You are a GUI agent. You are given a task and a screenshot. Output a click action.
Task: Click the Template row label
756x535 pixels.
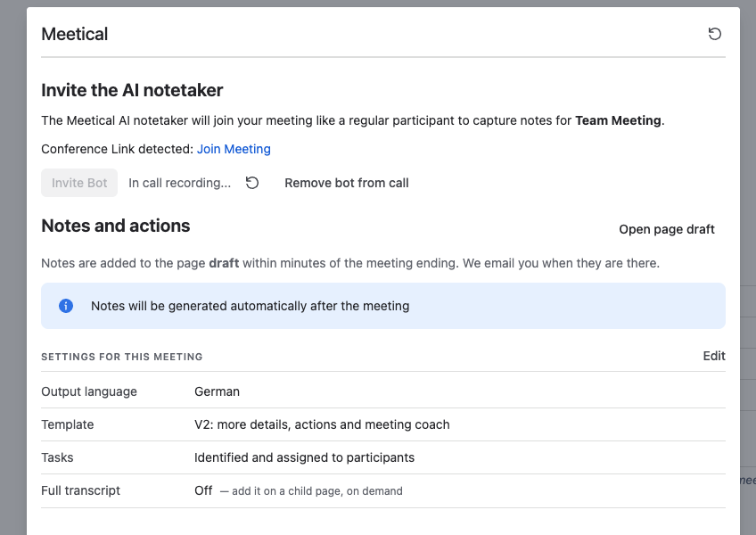(x=68, y=424)
